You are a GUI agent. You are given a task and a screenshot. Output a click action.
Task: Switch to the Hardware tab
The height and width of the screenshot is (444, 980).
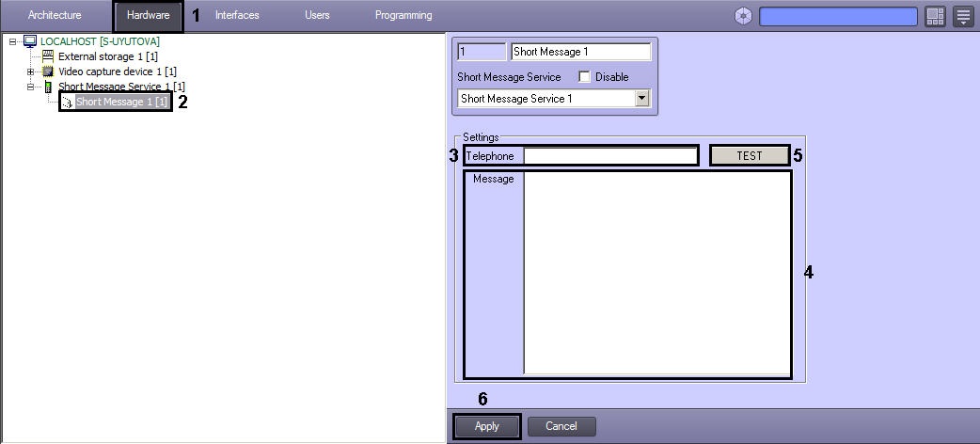click(x=148, y=15)
